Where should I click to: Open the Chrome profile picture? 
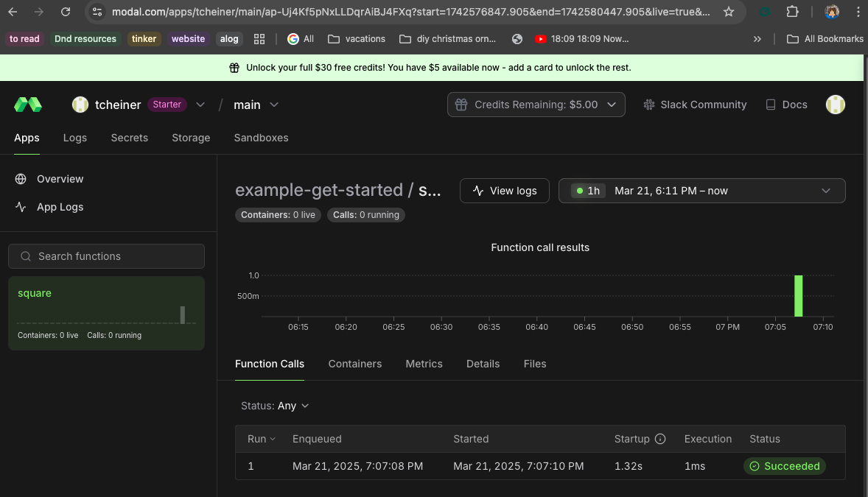831,12
